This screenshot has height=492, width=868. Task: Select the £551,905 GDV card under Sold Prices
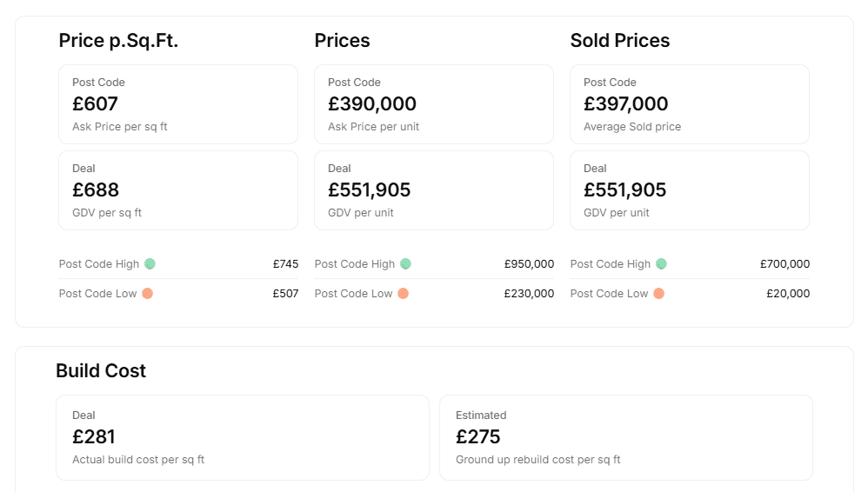click(690, 190)
